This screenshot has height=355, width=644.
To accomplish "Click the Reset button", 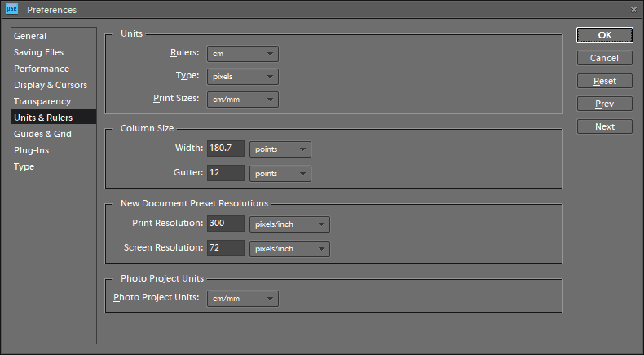I will point(604,81).
